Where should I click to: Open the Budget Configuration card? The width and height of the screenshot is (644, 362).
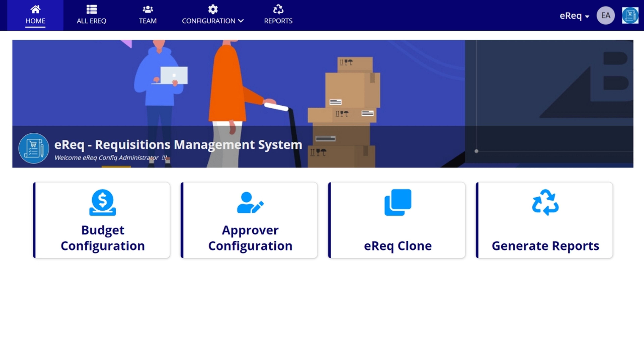tap(101, 220)
